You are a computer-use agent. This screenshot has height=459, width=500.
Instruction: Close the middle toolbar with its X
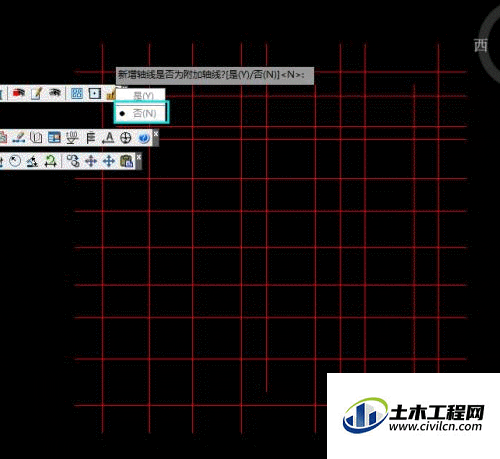[x=156, y=133]
